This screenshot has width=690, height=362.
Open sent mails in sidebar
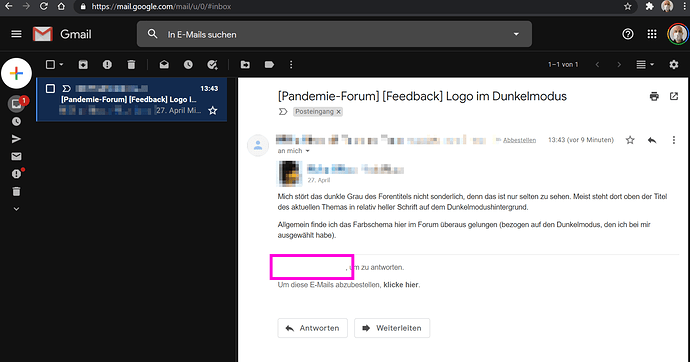click(x=16, y=139)
